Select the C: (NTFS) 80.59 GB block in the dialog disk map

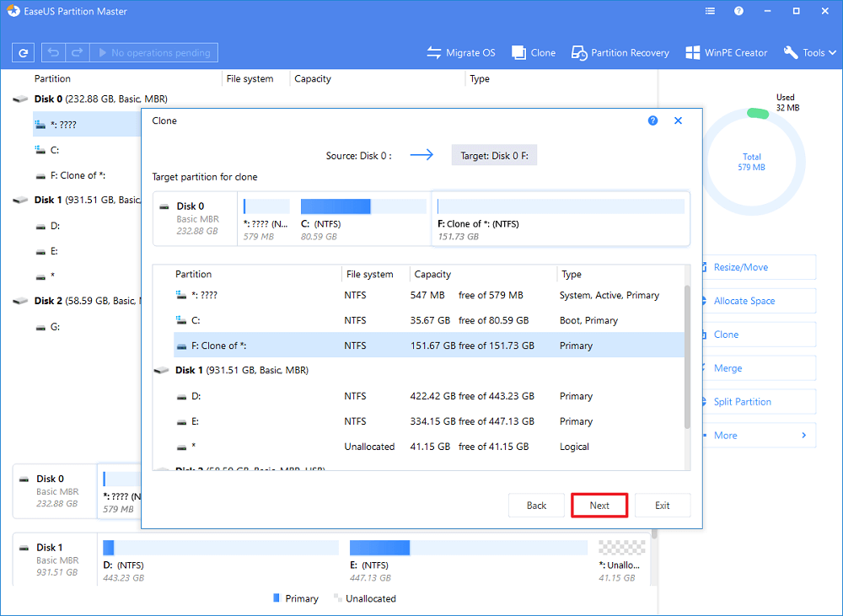pyautogui.click(x=362, y=219)
